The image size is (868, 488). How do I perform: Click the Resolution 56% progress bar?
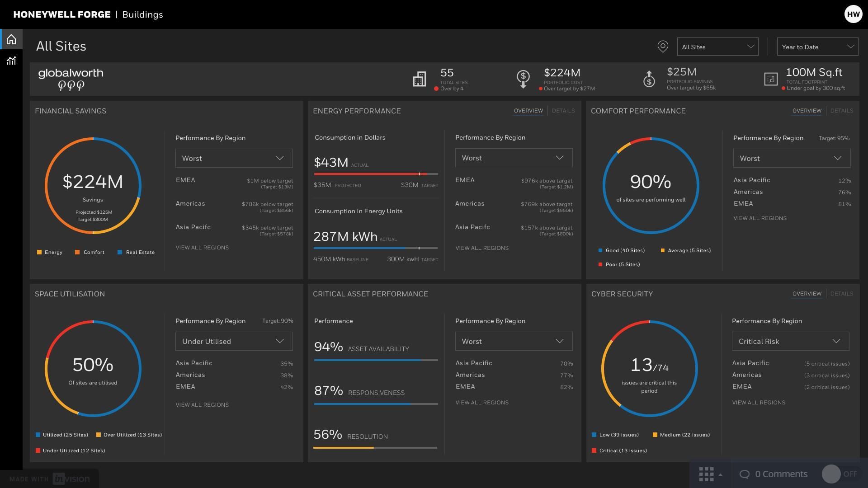(375, 448)
